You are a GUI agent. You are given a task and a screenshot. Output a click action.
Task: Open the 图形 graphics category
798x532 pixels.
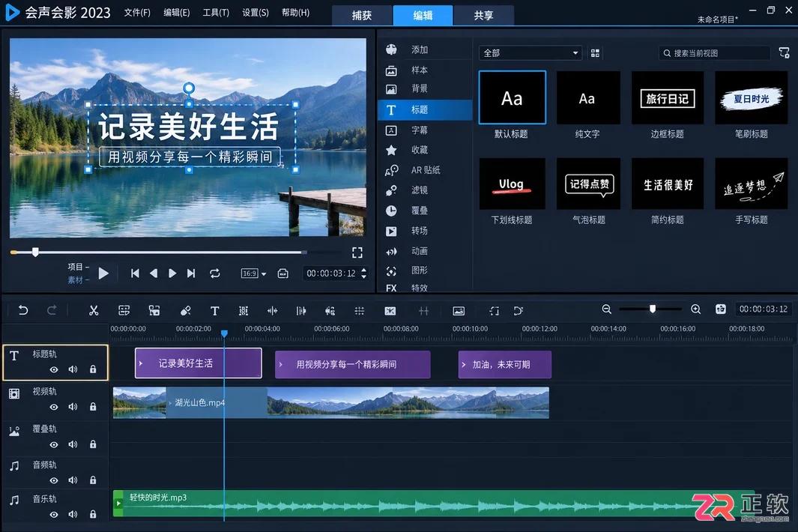tap(420, 270)
